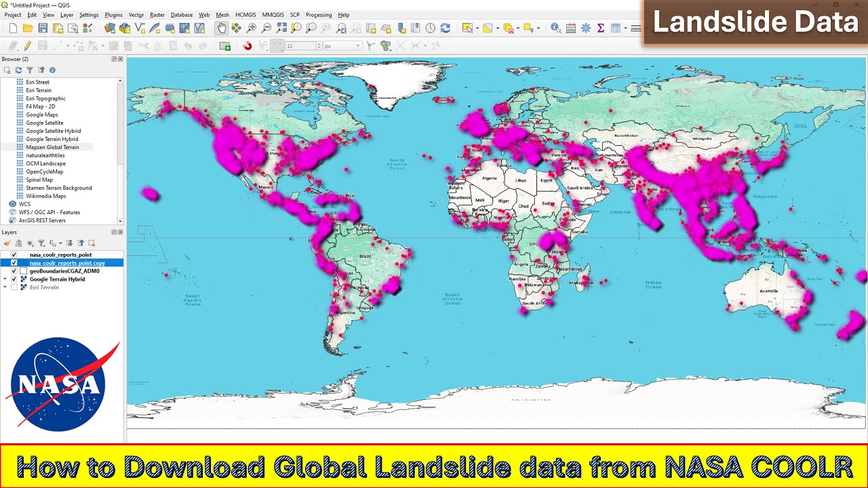Click the snapping tolerance field showing 12
The height and width of the screenshot is (488, 868).
tap(300, 46)
